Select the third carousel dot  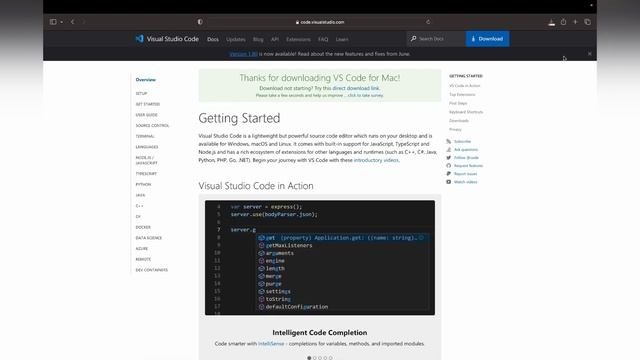(x=320, y=358)
